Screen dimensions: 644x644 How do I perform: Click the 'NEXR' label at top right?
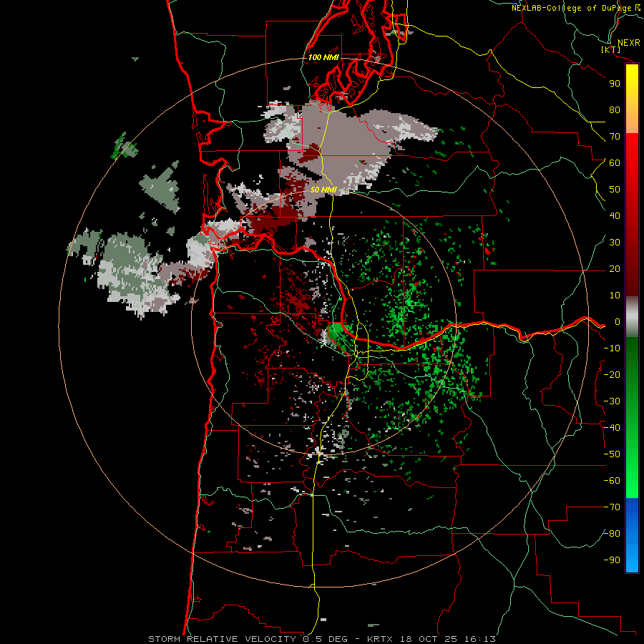coord(629,43)
